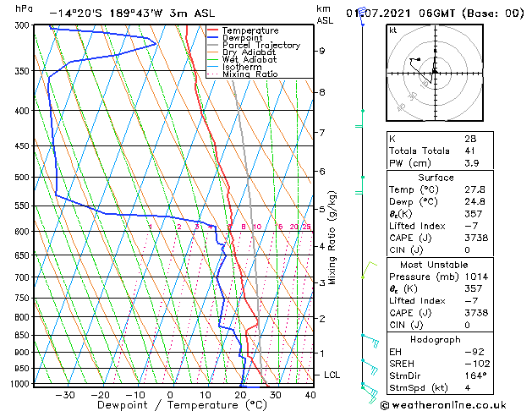Click the Wet Adiabat legend label
Viewport: 532px width, 411px height.
coord(250,60)
